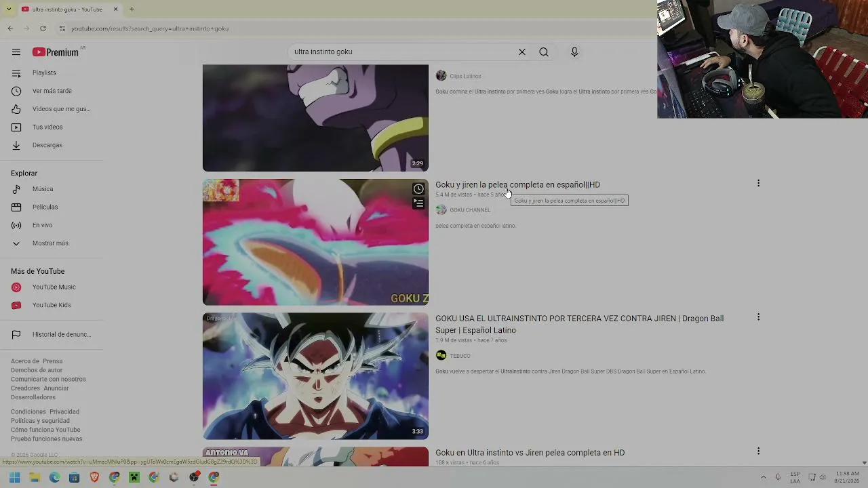
Task: Open the GOKU USA EL ULTRAINSTINTO video title
Action: 579,324
